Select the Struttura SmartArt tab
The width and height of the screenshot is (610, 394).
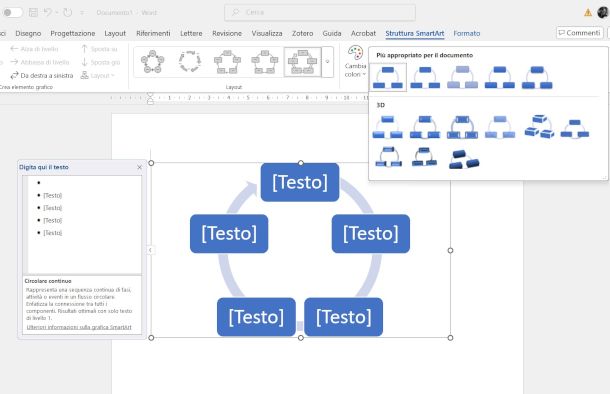click(415, 33)
